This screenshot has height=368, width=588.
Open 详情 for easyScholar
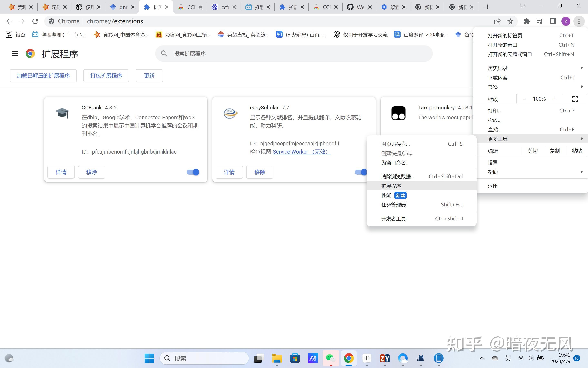click(x=229, y=172)
